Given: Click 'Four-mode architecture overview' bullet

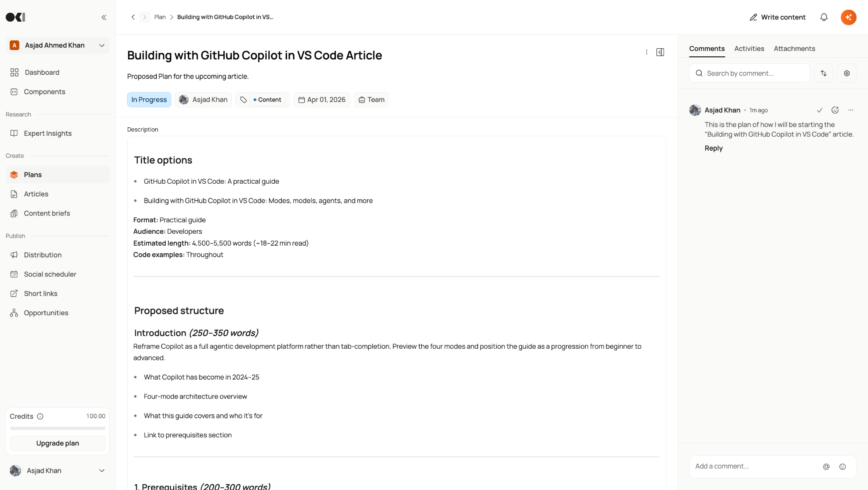Looking at the screenshot, I should [195, 397].
